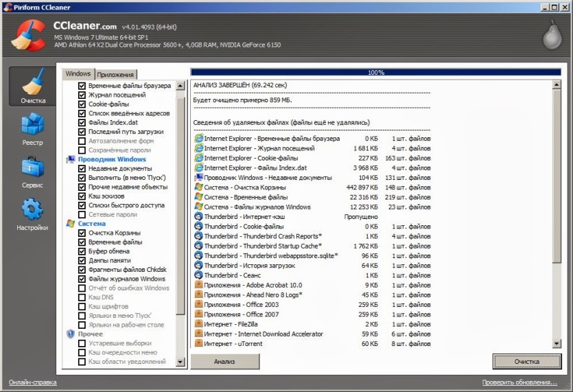This screenshot has height=392, width=573.
Task: Click icon beside Система - Временные файлы result
Action: pyautogui.click(x=198, y=197)
